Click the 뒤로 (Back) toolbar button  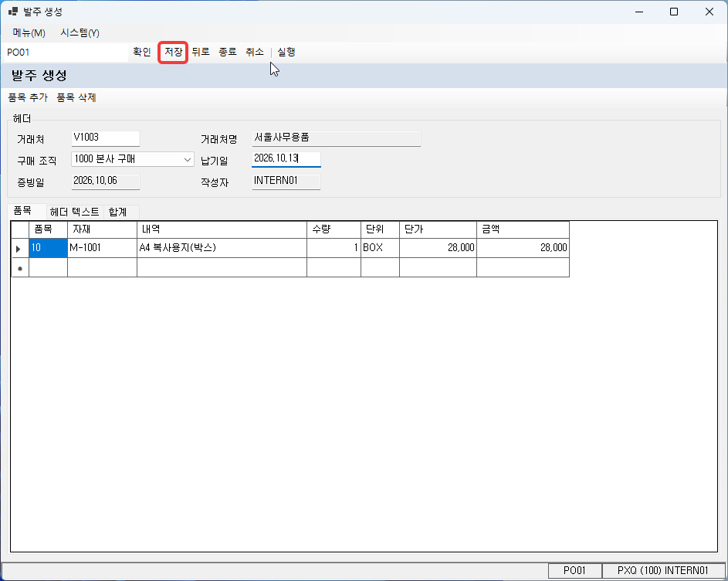(x=201, y=52)
